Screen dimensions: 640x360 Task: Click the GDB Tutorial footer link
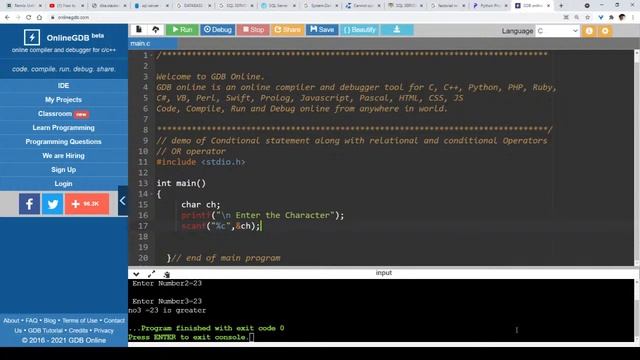tap(45, 331)
